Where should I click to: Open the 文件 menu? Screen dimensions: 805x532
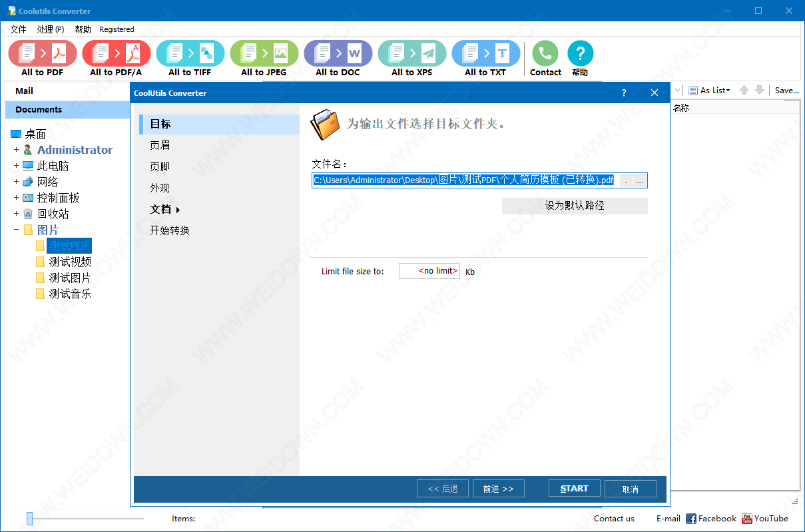[x=19, y=29]
